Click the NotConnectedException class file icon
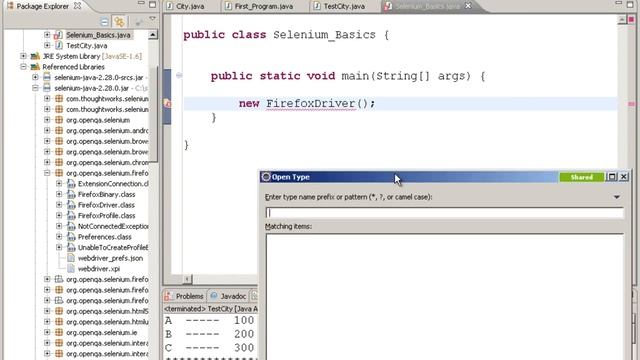 pyautogui.click(x=71, y=226)
